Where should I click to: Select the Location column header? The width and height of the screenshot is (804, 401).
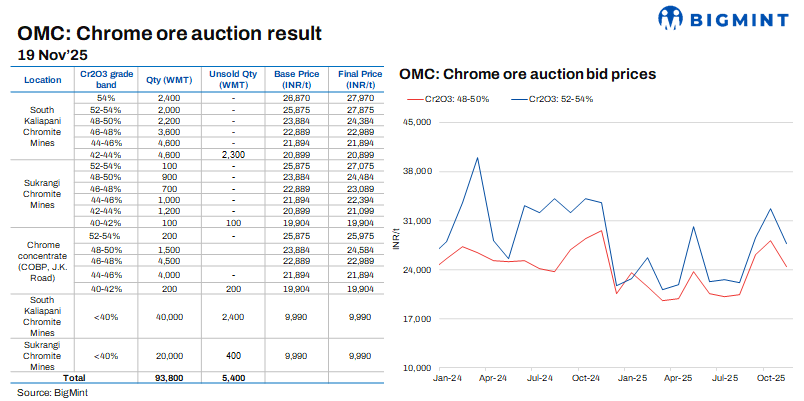(42, 79)
